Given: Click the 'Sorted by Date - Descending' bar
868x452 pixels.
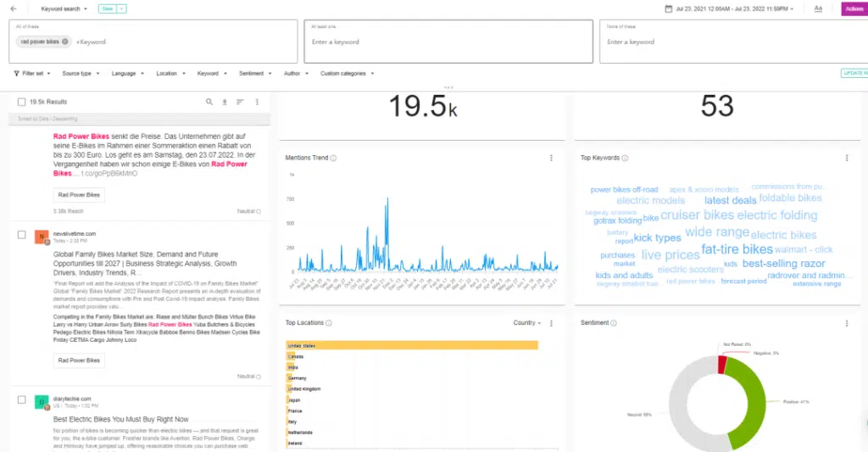Looking at the screenshot, I should pos(140,119).
